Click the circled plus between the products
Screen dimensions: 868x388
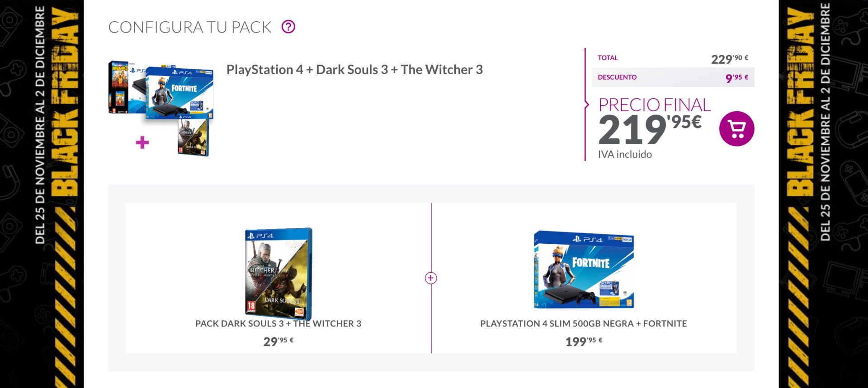pos(431,278)
